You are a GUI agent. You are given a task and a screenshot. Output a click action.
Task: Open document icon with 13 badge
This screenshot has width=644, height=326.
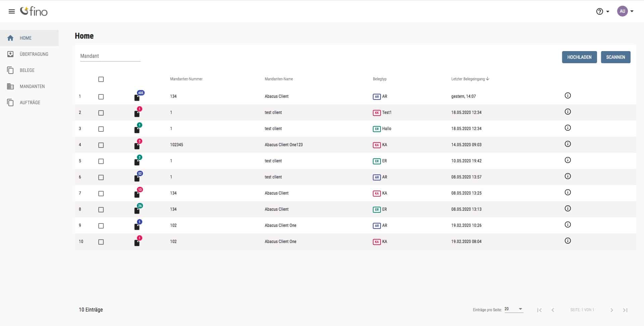click(x=137, y=195)
